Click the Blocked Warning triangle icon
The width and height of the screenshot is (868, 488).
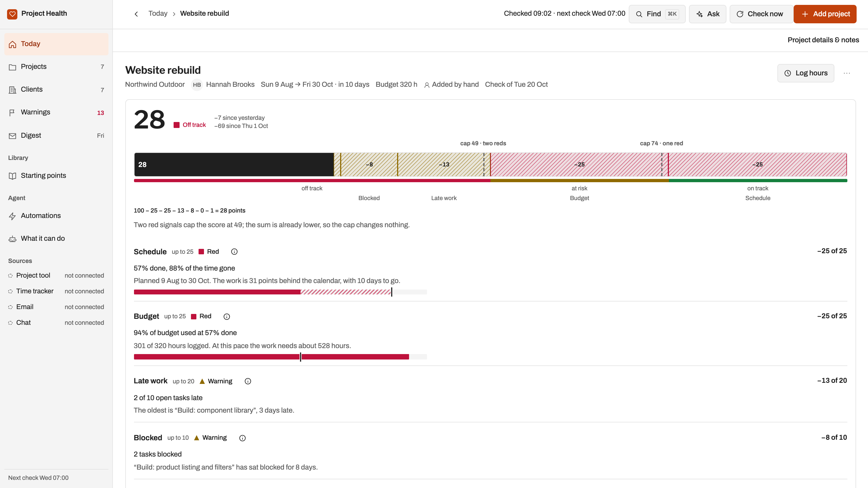pyautogui.click(x=196, y=438)
